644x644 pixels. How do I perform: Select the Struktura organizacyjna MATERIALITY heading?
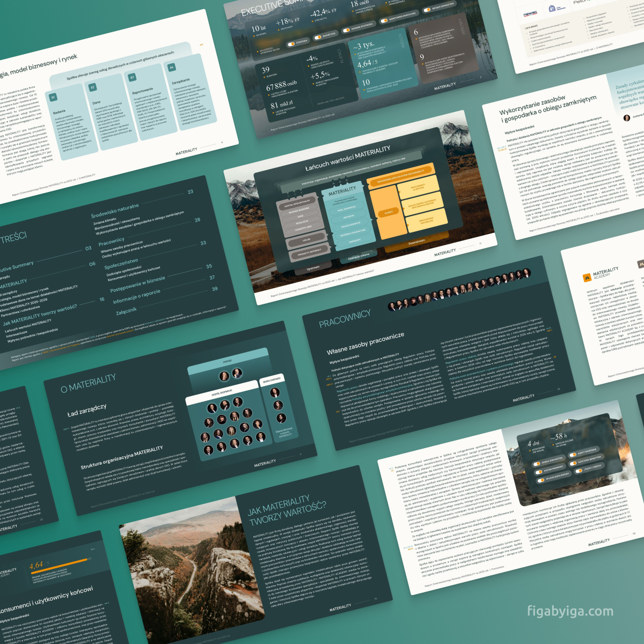click(122, 458)
